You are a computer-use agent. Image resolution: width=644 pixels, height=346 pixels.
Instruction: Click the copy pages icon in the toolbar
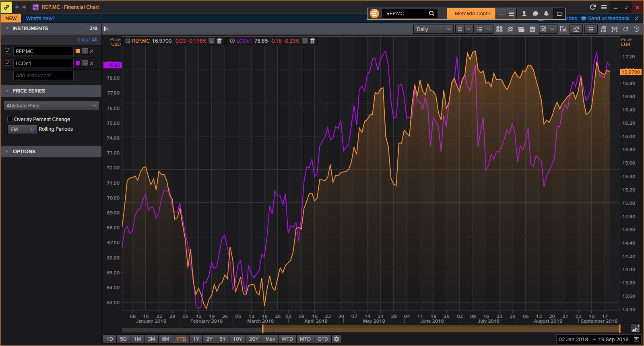[563, 29]
